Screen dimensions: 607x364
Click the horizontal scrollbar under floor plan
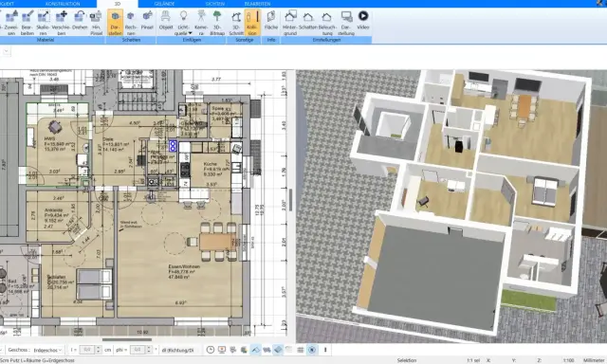126,339
